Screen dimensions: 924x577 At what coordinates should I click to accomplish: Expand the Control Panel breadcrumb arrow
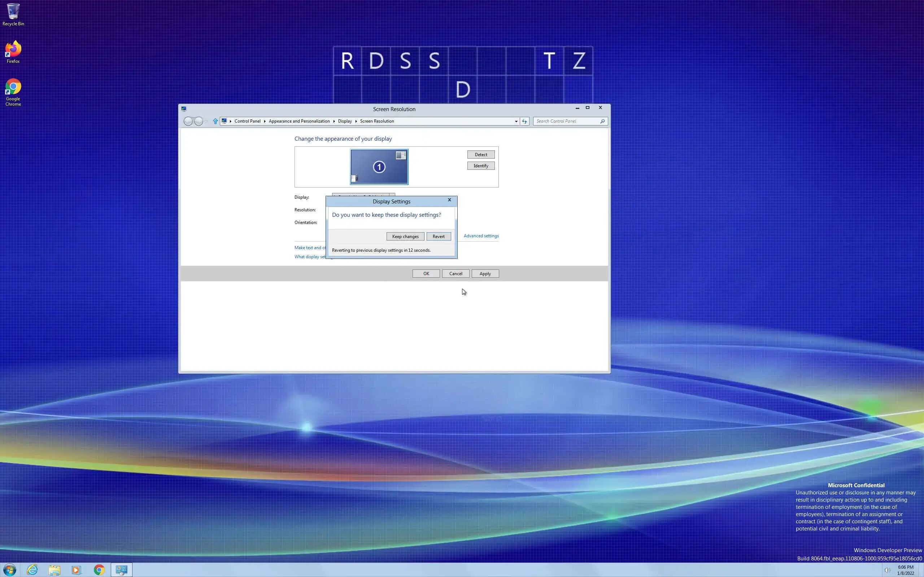pos(265,121)
